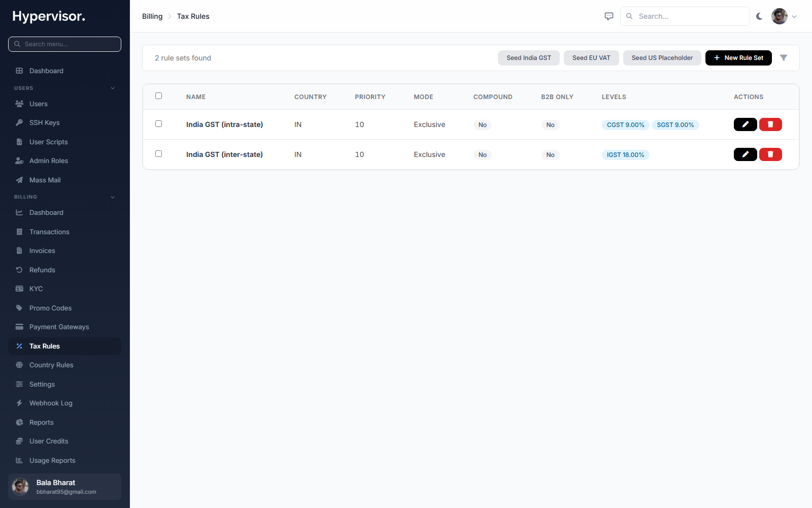Toggle dark mode with moon icon

pos(759,16)
